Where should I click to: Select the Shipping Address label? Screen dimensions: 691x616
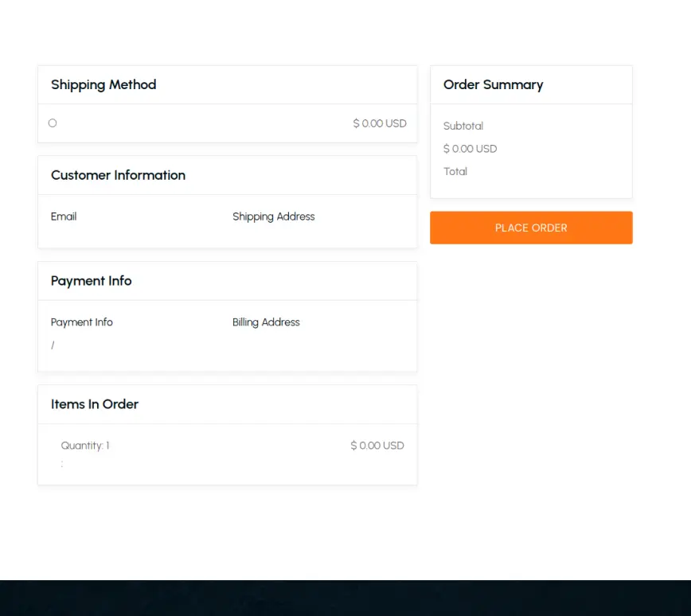coord(273,216)
